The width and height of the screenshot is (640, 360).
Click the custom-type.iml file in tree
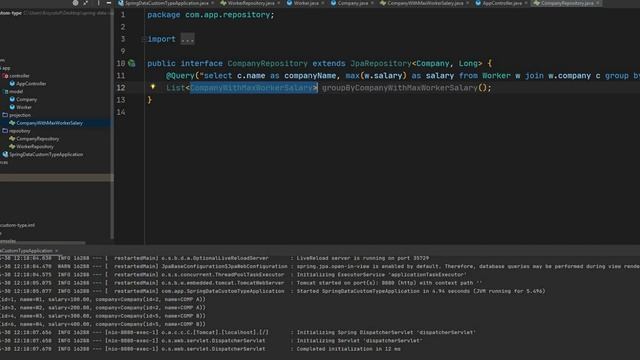(x=18, y=225)
